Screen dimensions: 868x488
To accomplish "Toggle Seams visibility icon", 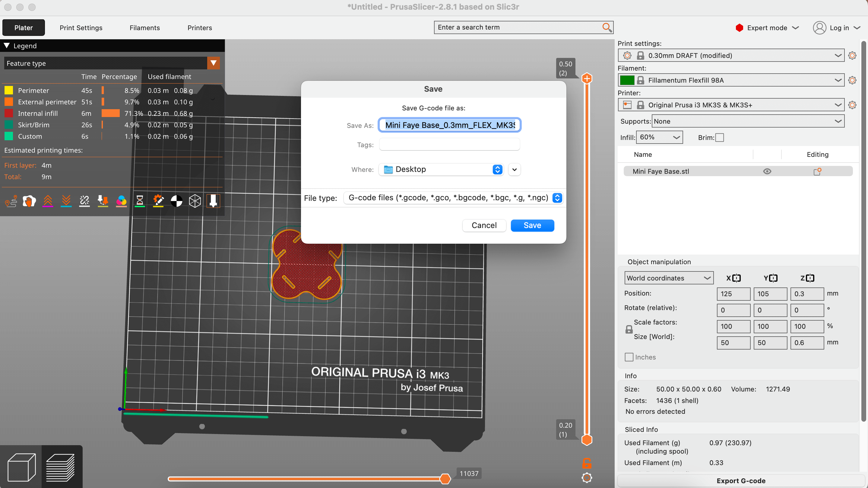I will pos(84,201).
